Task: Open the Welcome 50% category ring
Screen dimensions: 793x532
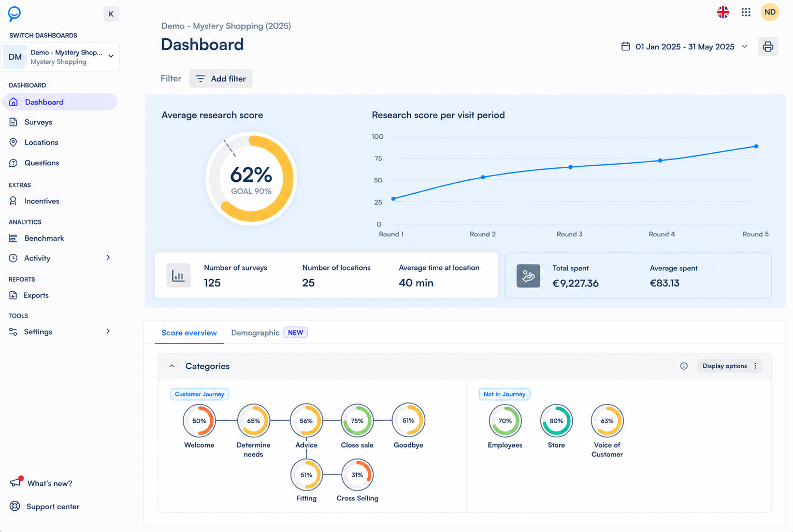Action: [199, 421]
